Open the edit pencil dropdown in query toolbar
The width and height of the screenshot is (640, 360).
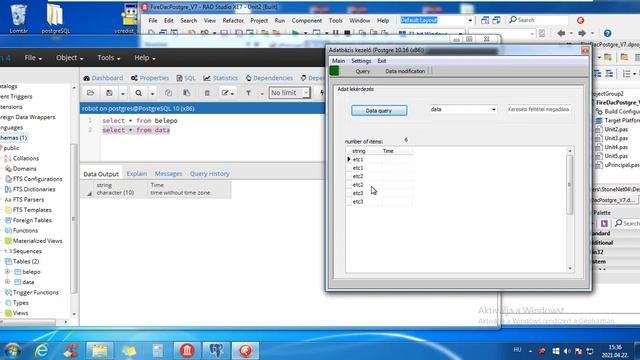click(227, 93)
